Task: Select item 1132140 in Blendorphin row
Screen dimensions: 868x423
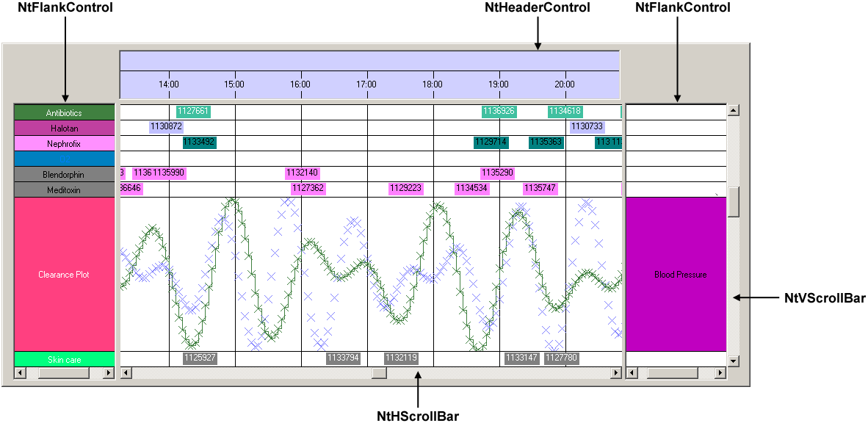Action: 302,173
